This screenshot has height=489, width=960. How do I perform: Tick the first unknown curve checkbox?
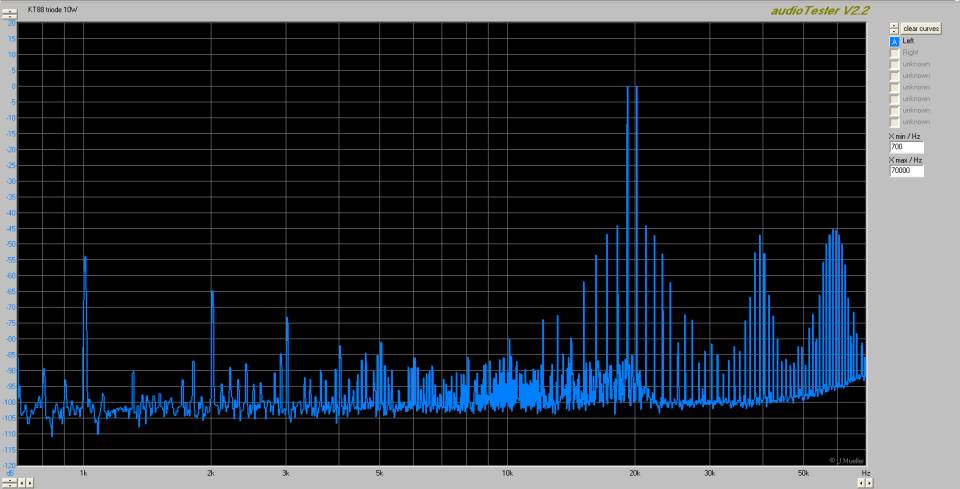pyautogui.click(x=894, y=64)
